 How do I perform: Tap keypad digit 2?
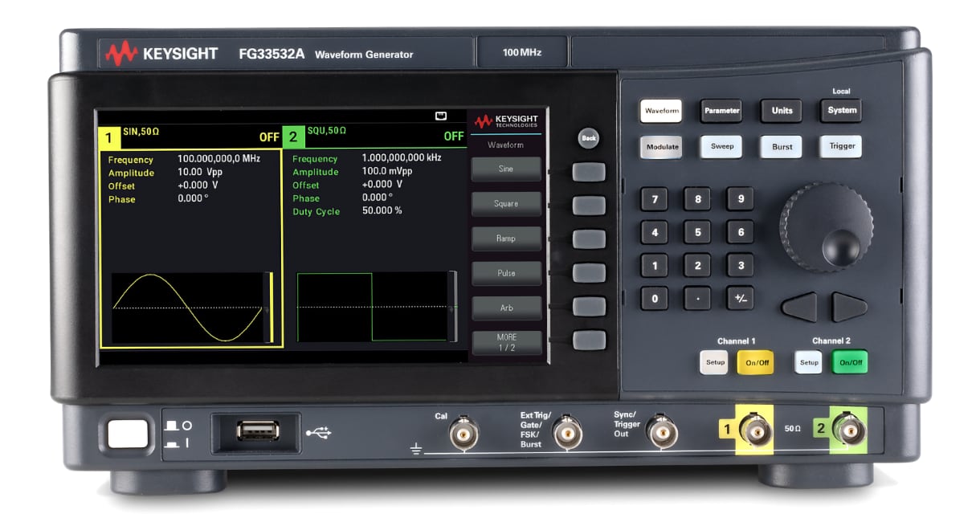(x=697, y=265)
